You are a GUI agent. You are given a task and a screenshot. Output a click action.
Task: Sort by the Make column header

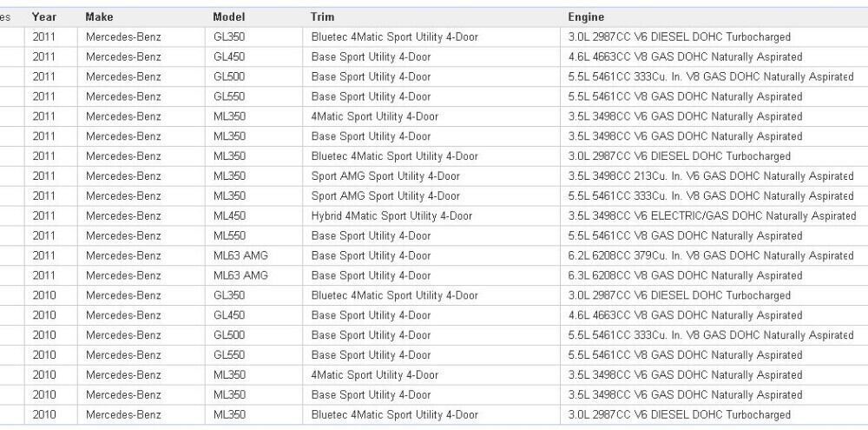point(99,17)
